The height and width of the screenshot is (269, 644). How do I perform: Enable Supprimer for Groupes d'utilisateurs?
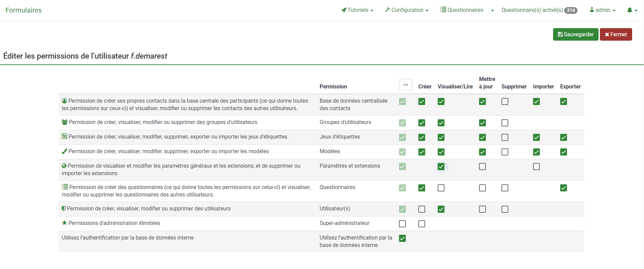click(505, 123)
